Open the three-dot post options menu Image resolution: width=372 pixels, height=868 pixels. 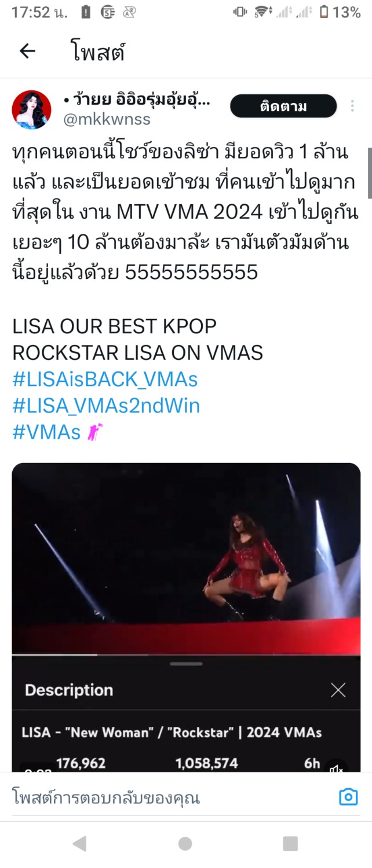click(352, 106)
